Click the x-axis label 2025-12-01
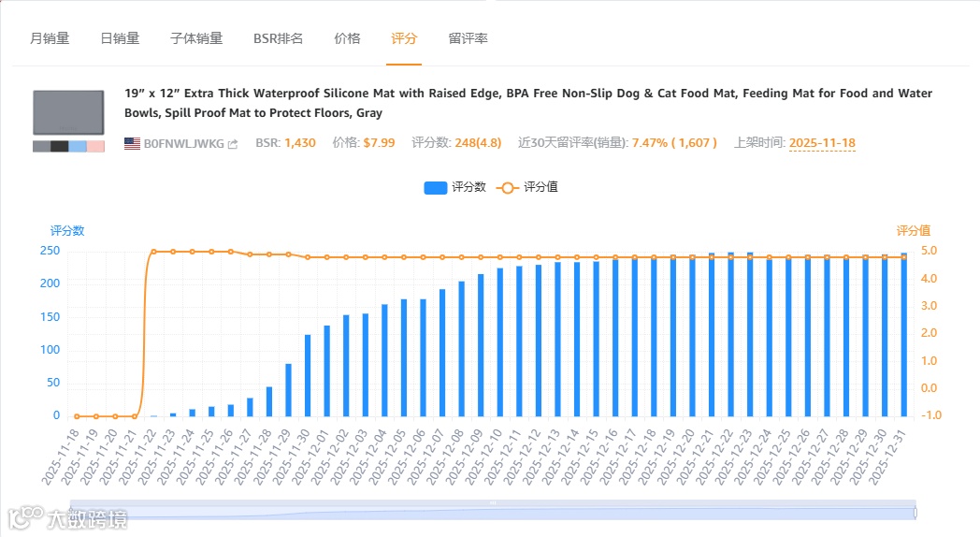The image size is (980, 537). point(310,457)
